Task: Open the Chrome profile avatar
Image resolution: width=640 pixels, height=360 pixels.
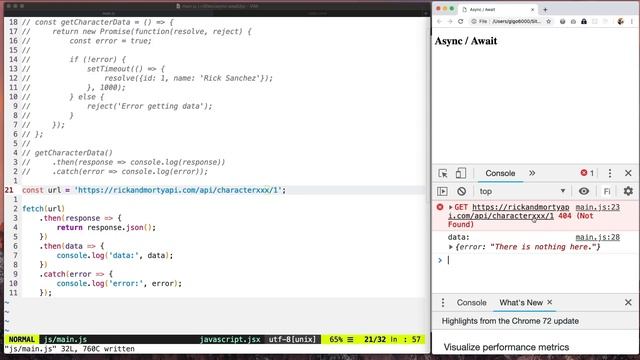Action: pos(620,21)
